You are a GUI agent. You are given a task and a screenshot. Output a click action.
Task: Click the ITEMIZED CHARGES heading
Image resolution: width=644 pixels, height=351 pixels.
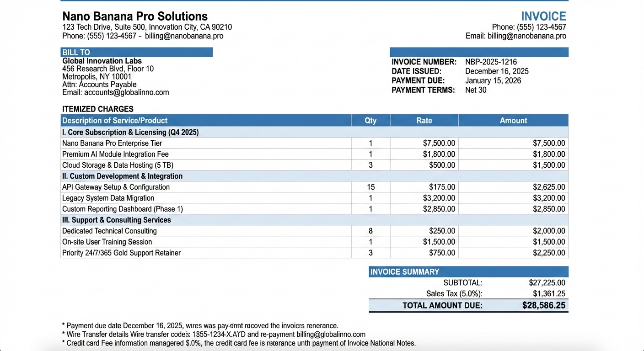coord(97,109)
